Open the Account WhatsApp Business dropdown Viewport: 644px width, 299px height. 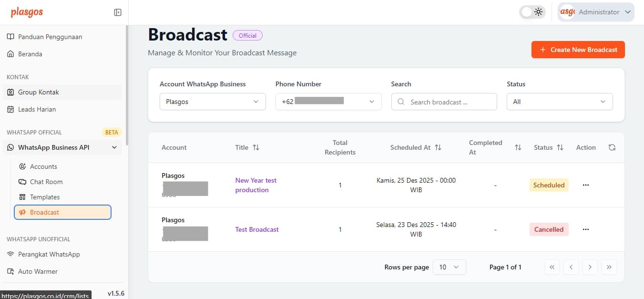(212, 102)
